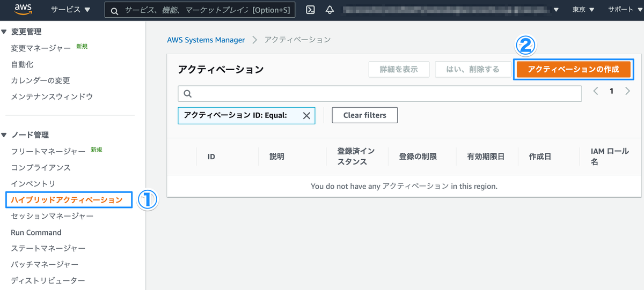Open the 東京 region dropdown
This screenshot has height=290, width=644.
coord(583,10)
